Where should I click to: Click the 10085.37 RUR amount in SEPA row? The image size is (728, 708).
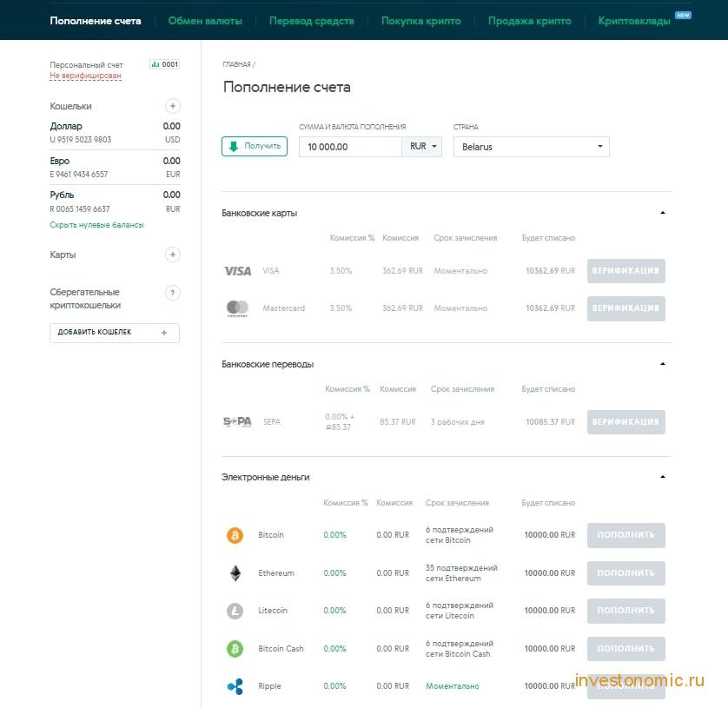click(x=550, y=422)
